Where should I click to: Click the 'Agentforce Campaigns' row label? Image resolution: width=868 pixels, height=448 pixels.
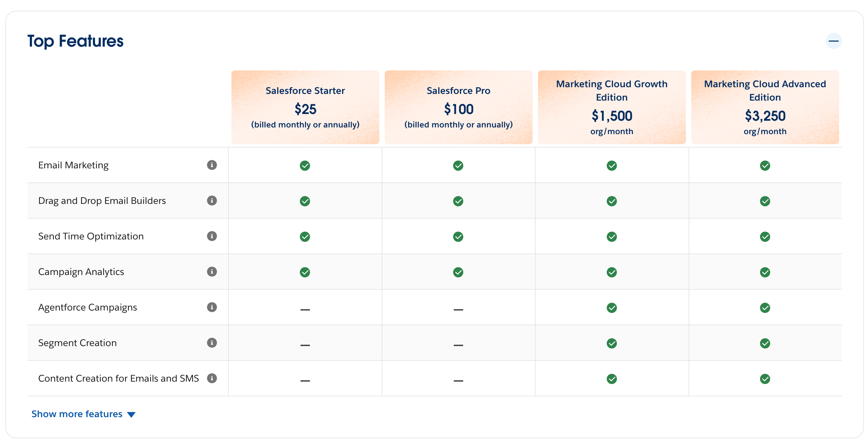[x=87, y=307]
